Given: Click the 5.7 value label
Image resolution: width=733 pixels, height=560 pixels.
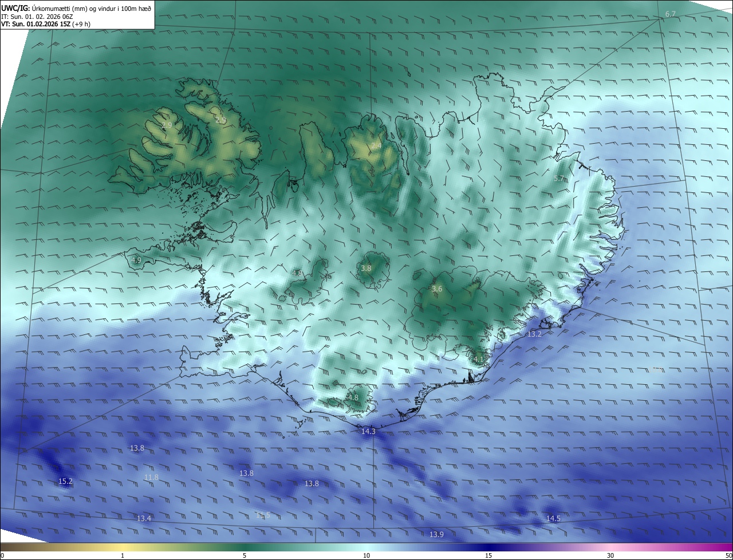Looking at the screenshot, I should (x=559, y=179).
